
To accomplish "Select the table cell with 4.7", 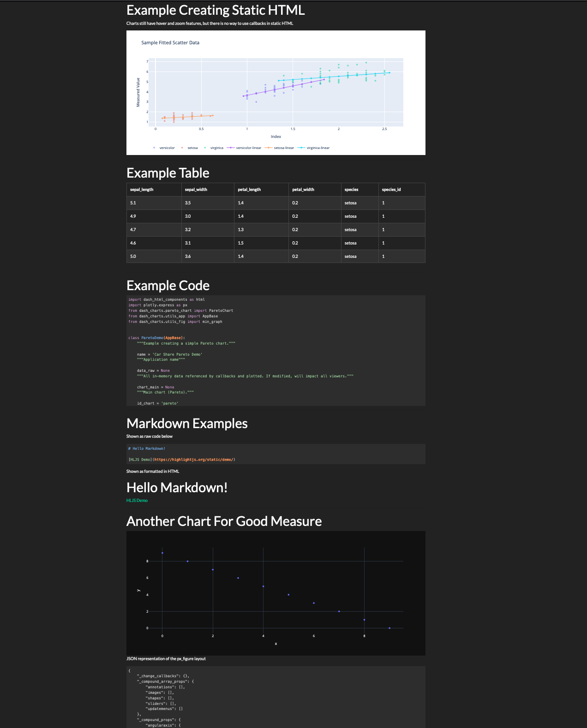I will pyautogui.click(x=154, y=230).
